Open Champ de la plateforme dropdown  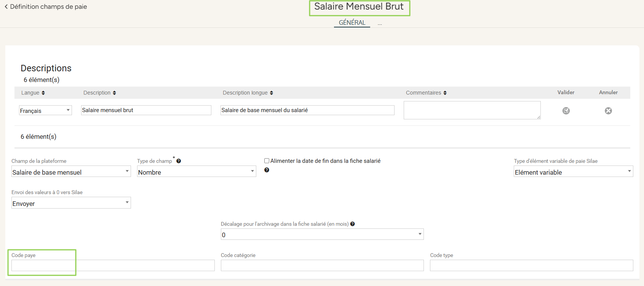point(71,172)
